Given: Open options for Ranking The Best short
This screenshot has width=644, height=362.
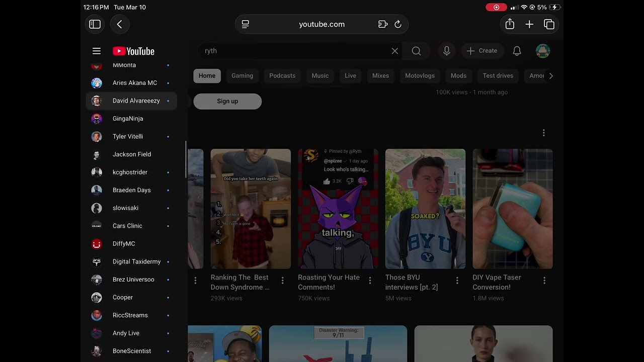Looking at the screenshot, I should (282, 281).
